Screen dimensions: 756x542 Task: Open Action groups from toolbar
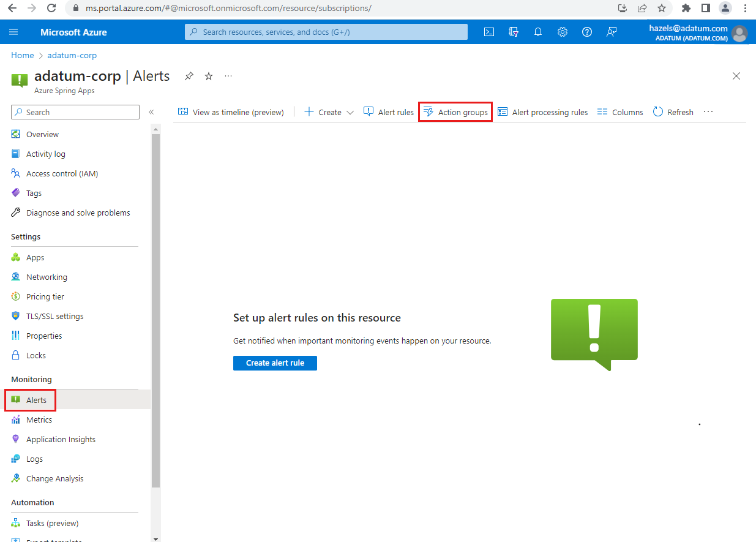point(455,112)
